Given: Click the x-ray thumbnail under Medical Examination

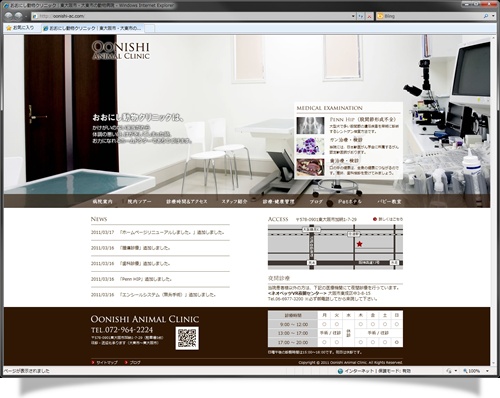Looking at the screenshot, I should point(310,125).
